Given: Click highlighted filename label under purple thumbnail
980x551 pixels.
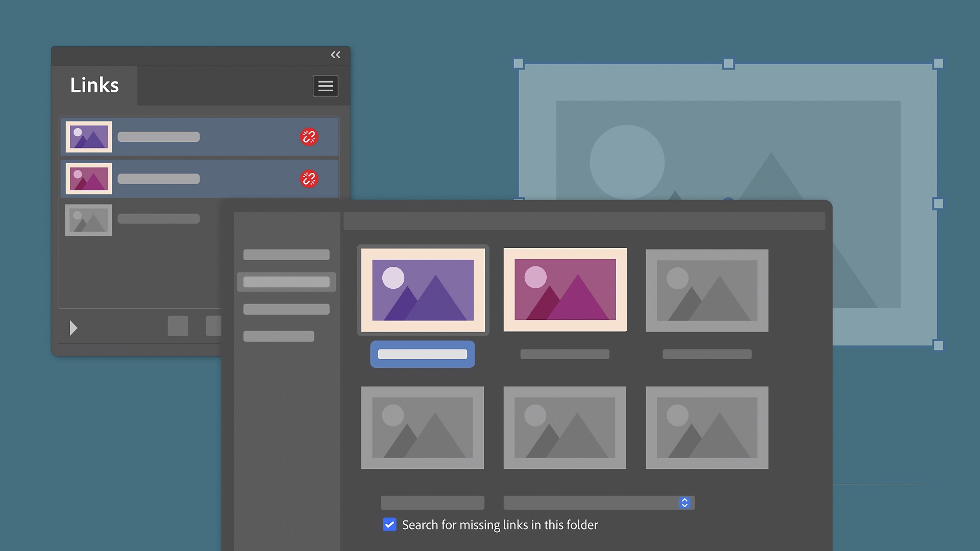Looking at the screenshot, I should (422, 354).
